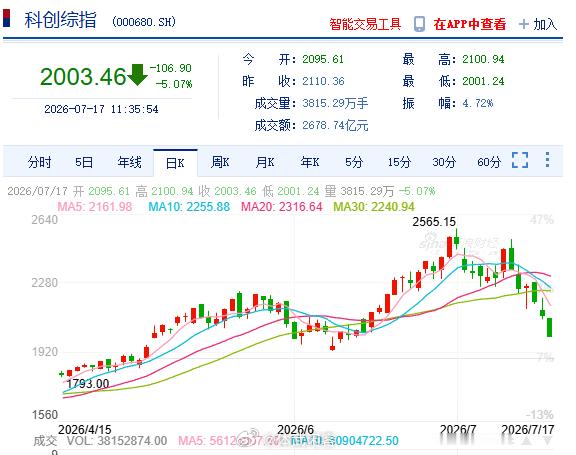
Task: Click the y-axis label 1920
Action: click(x=44, y=352)
